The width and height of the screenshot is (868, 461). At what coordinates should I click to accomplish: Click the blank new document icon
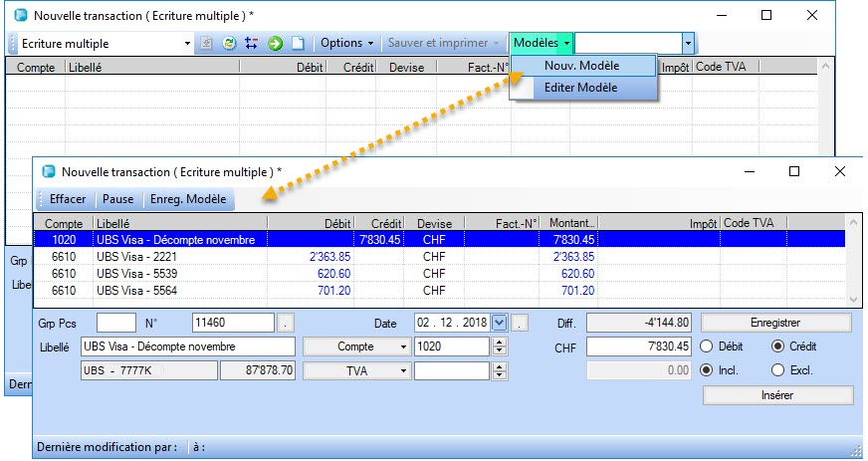pos(297,44)
